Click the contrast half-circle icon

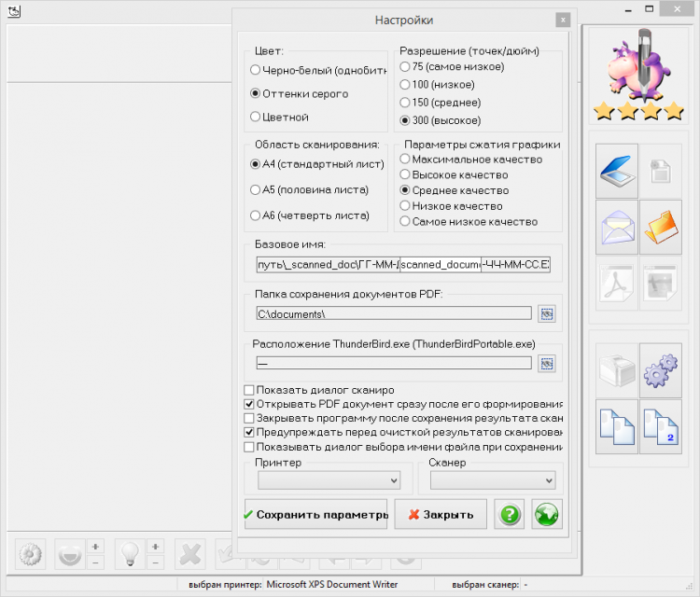[70, 554]
